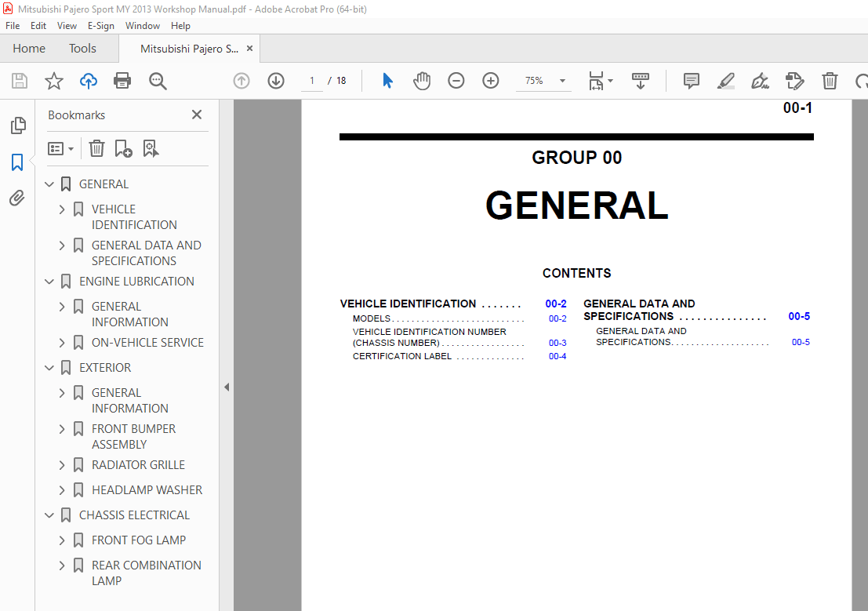Open the RADIATOR GRILLE bookmark
The image size is (868, 611).
tap(138, 465)
